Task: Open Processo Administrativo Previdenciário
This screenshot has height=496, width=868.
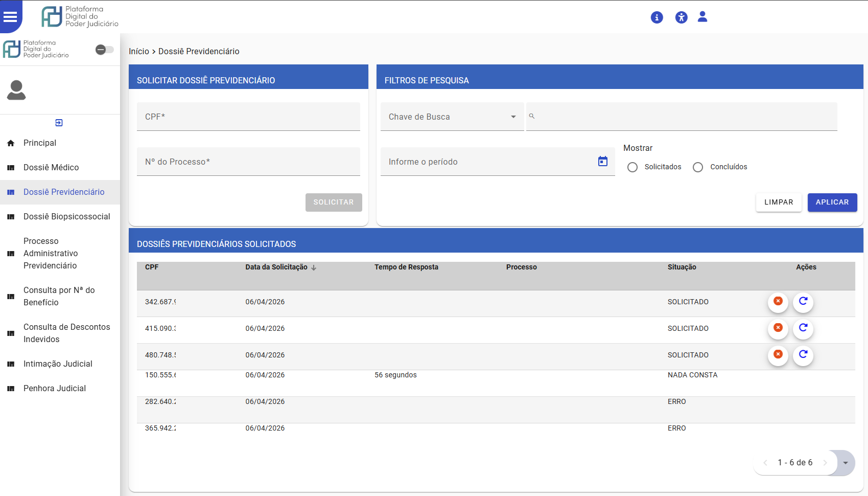Action: pos(60,254)
